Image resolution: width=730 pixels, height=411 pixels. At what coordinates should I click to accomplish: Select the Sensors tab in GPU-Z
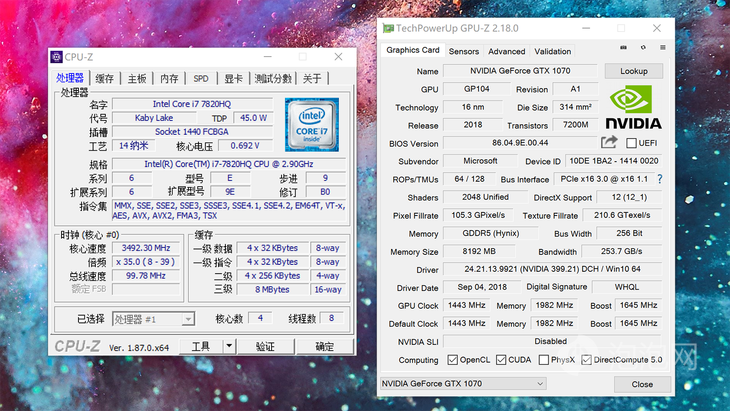(464, 51)
